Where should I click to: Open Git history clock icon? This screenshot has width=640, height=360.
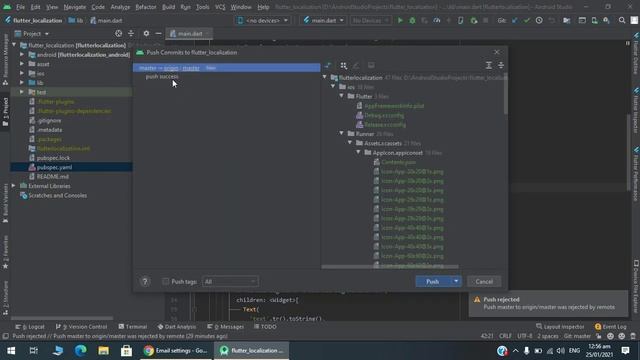point(539,20)
